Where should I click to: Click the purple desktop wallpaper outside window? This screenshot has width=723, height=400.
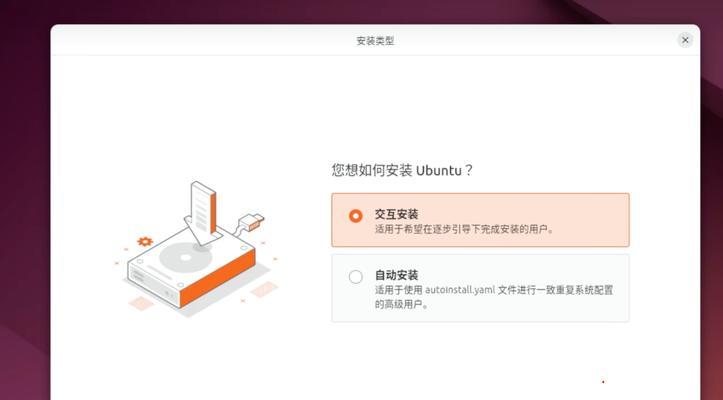coord(25,185)
